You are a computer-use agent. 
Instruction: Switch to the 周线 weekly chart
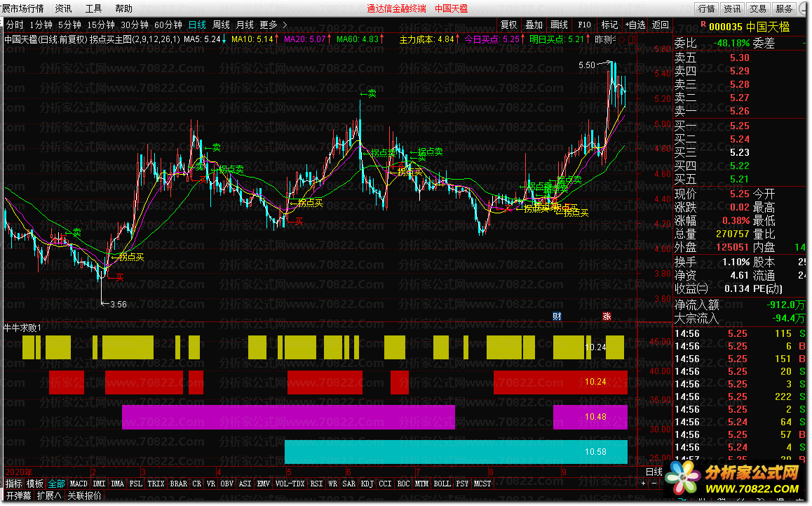221,25
